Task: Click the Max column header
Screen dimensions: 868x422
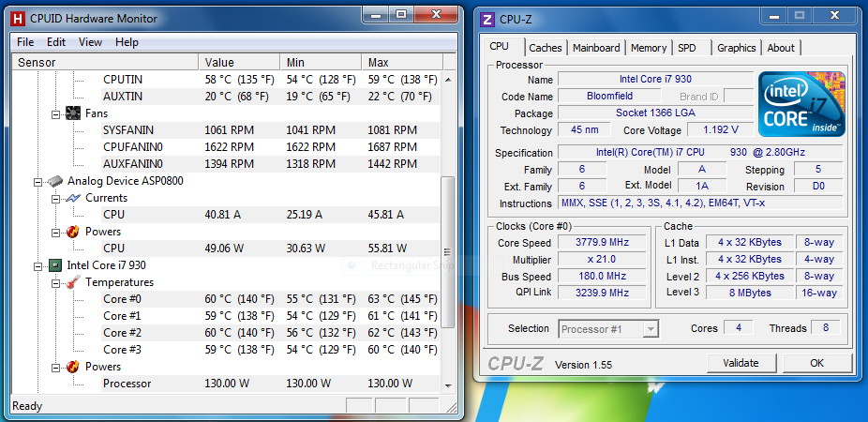Action: pyautogui.click(x=402, y=63)
